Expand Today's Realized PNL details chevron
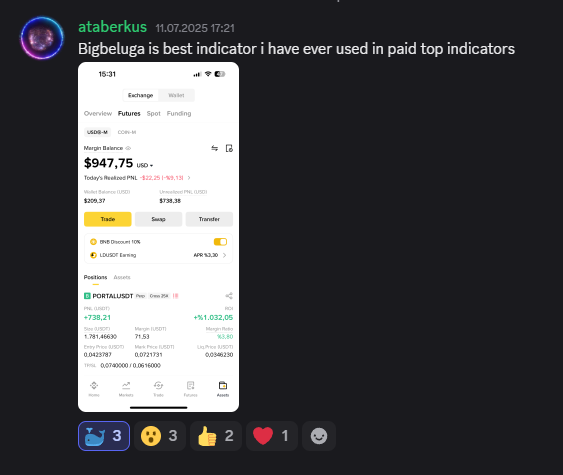 pyautogui.click(x=189, y=178)
